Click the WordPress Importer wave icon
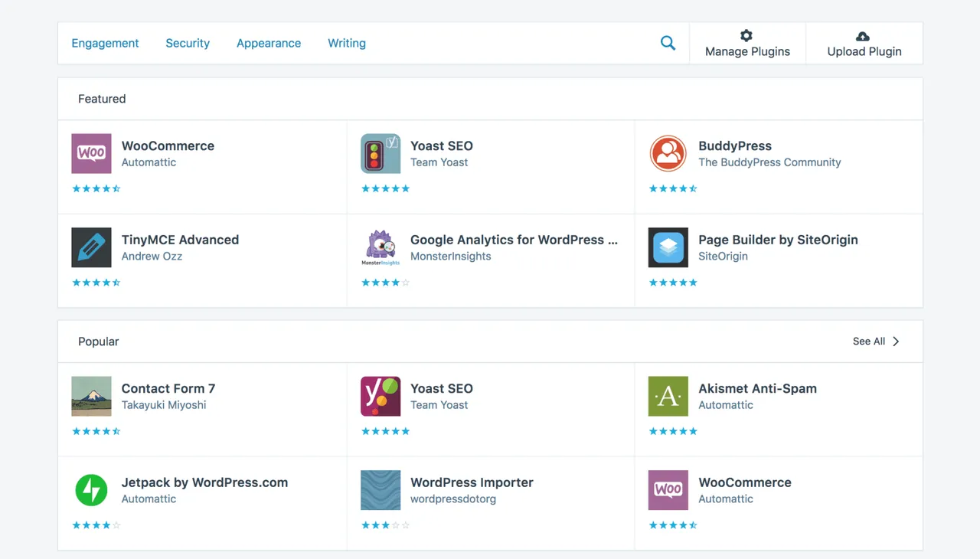Viewport: 980px width, 559px height. pyautogui.click(x=381, y=490)
